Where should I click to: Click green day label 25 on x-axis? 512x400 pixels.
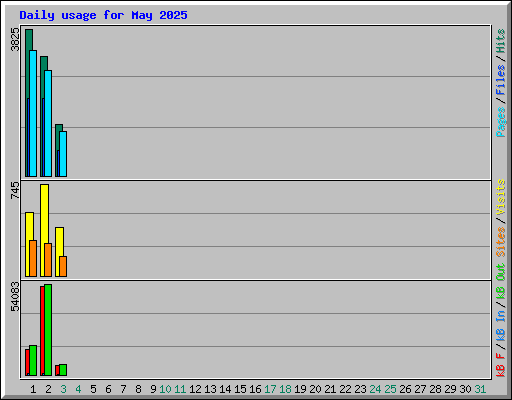390,389
